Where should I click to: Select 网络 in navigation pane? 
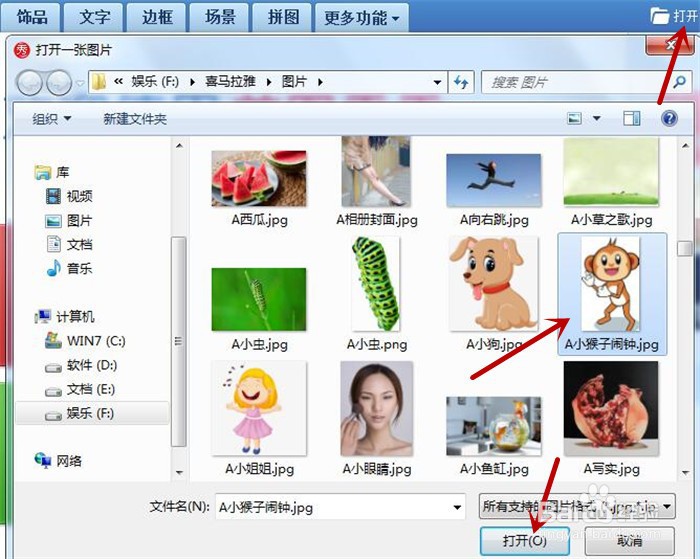tap(58, 461)
